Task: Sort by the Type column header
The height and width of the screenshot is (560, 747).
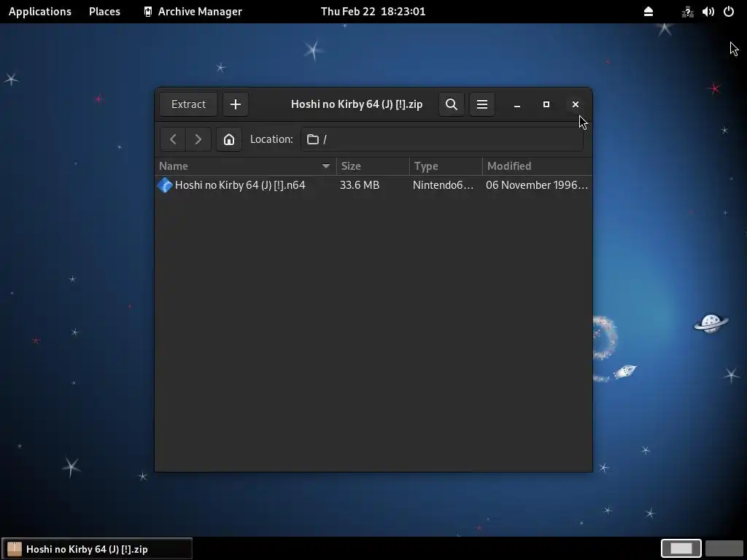Action: pos(446,166)
